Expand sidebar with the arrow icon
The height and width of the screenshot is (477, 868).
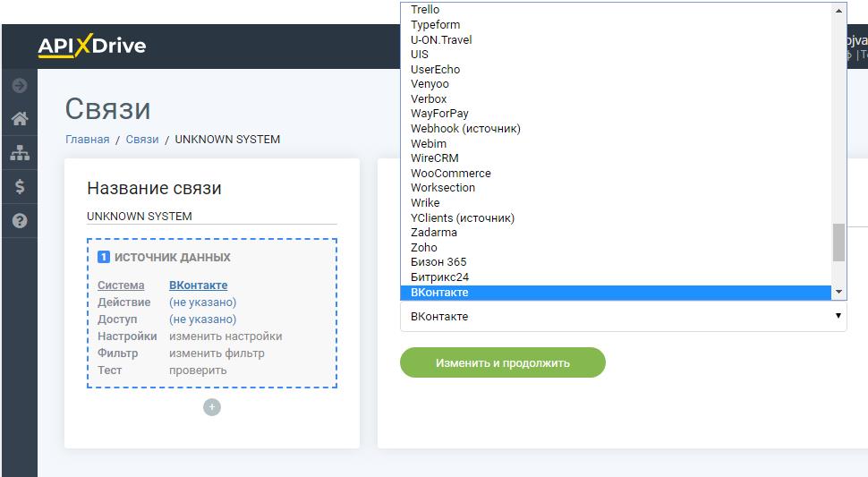click(x=20, y=85)
